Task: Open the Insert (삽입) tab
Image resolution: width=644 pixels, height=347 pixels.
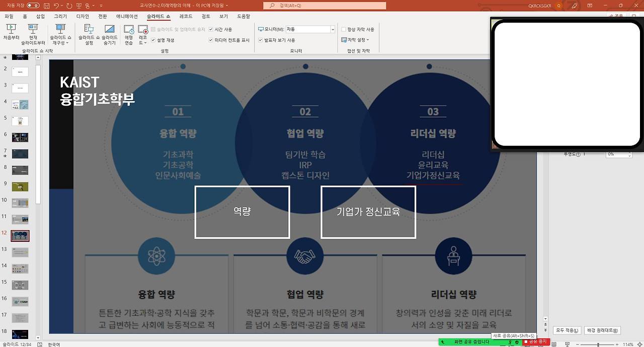Action: [41, 17]
